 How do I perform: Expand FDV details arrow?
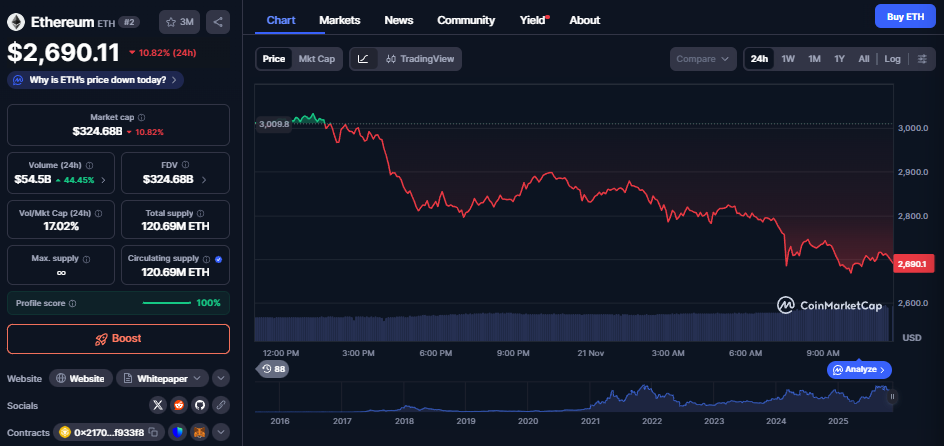[203, 179]
